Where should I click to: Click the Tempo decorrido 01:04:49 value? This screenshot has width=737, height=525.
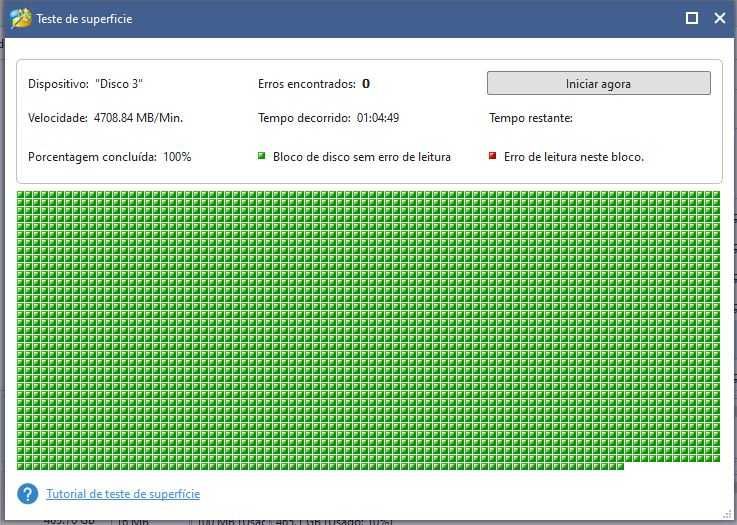pyautogui.click(x=378, y=118)
